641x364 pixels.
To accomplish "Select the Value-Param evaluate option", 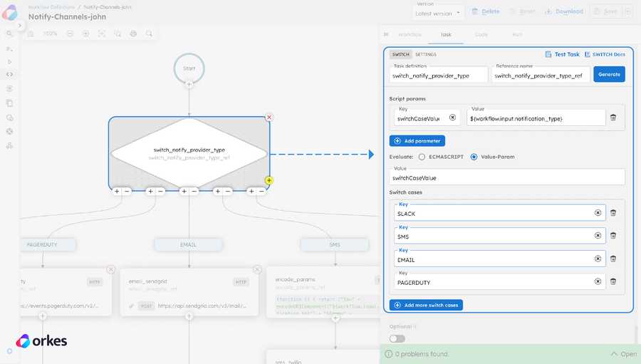I will (x=474, y=157).
